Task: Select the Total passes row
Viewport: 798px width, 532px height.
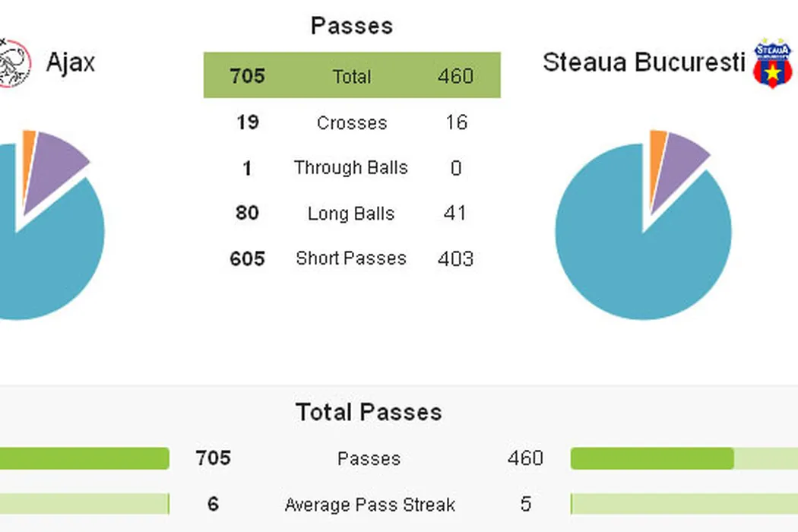Action: 351,76
